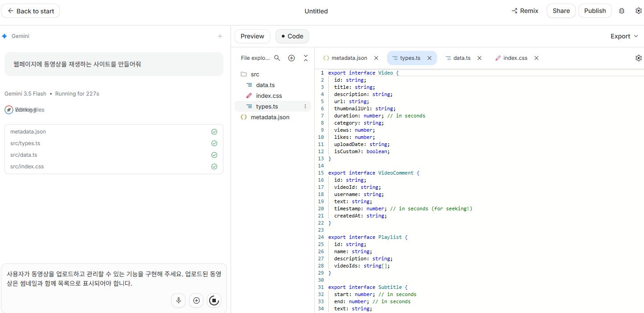
Task: Open the bug report icon
Action: point(622,11)
